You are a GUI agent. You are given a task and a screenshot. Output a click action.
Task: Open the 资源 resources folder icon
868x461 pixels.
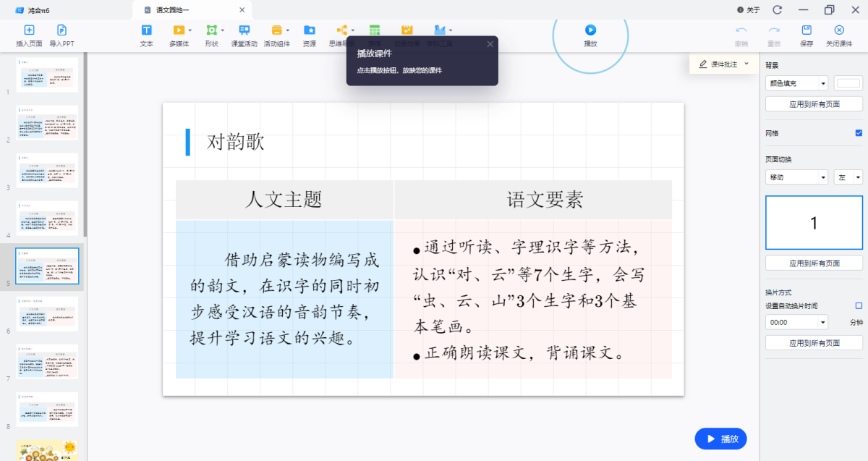click(x=309, y=30)
